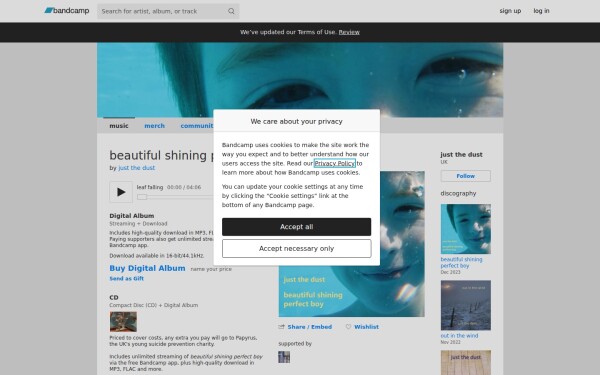
Task: Choose Accept necessary only
Action: pyautogui.click(x=297, y=248)
